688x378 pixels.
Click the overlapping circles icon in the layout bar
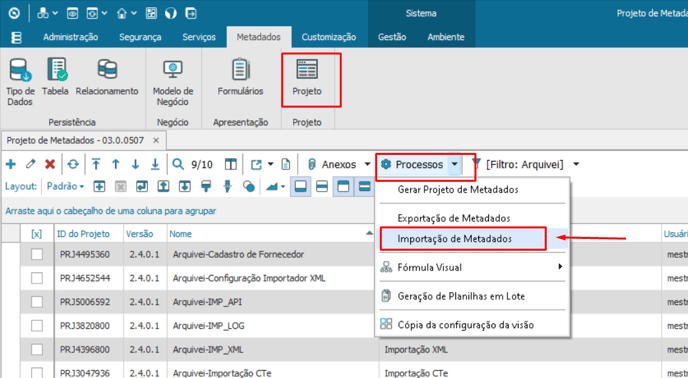[x=249, y=187]
